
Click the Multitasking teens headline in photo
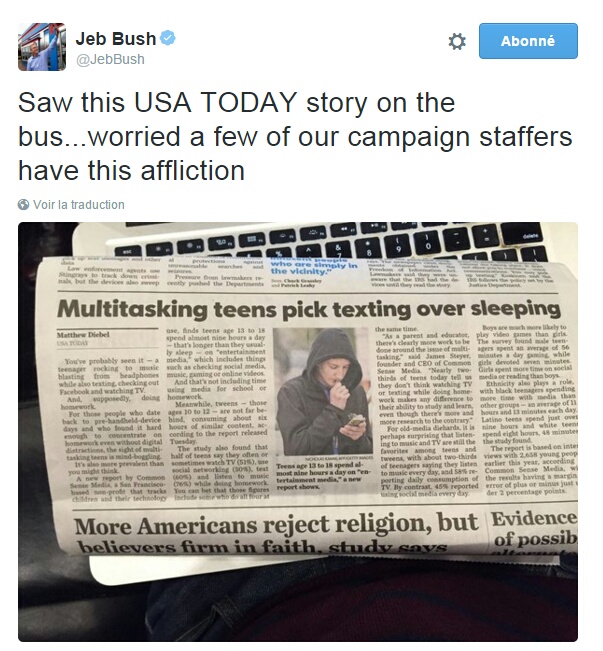309,309
